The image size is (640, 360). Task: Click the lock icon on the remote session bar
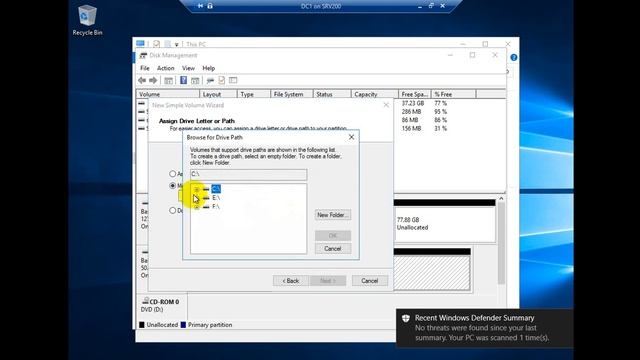coord(210,6)
